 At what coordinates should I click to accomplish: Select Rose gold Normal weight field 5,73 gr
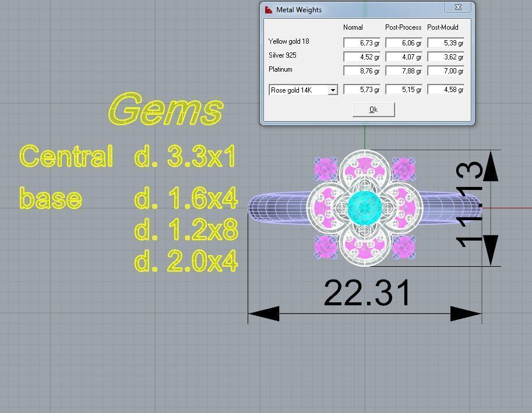362,90
